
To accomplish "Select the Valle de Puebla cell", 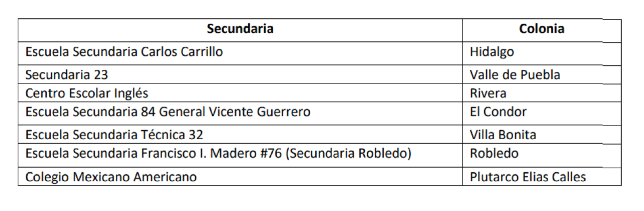I will pyautogui.click(x=515, y=75).
